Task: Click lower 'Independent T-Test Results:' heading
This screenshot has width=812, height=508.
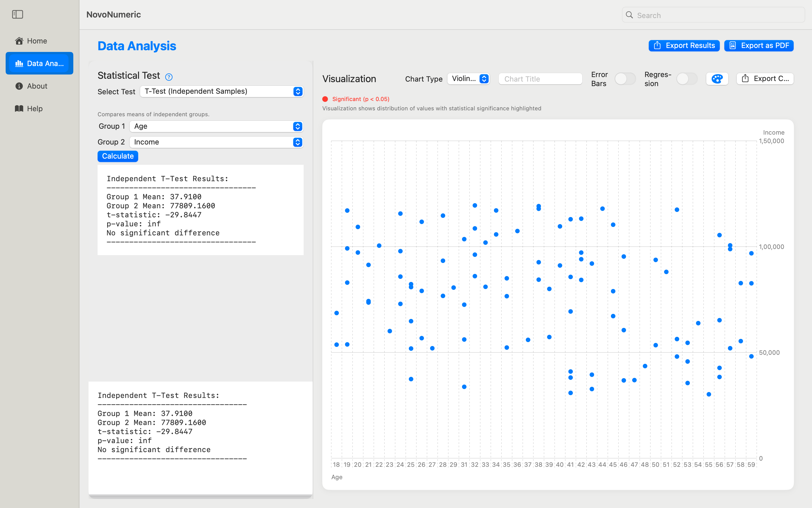Action: (x=158, y=395)
